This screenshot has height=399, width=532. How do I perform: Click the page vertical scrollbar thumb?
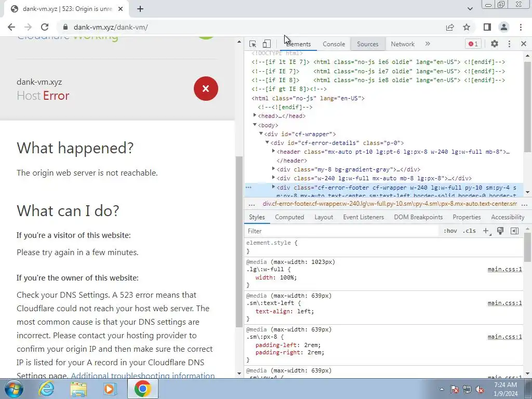(x=239, y=242)
